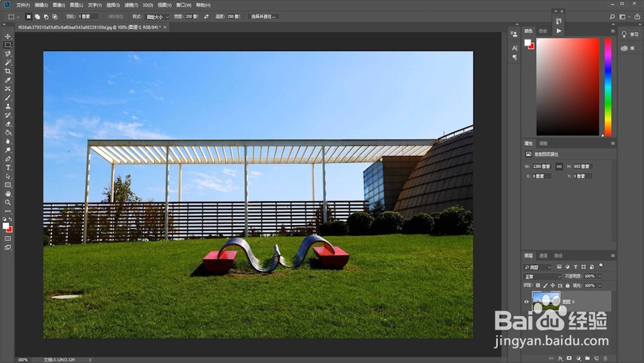The image size is (644, 363).
Task: Open the tool preset picker arrow
Action: [17, 17]
